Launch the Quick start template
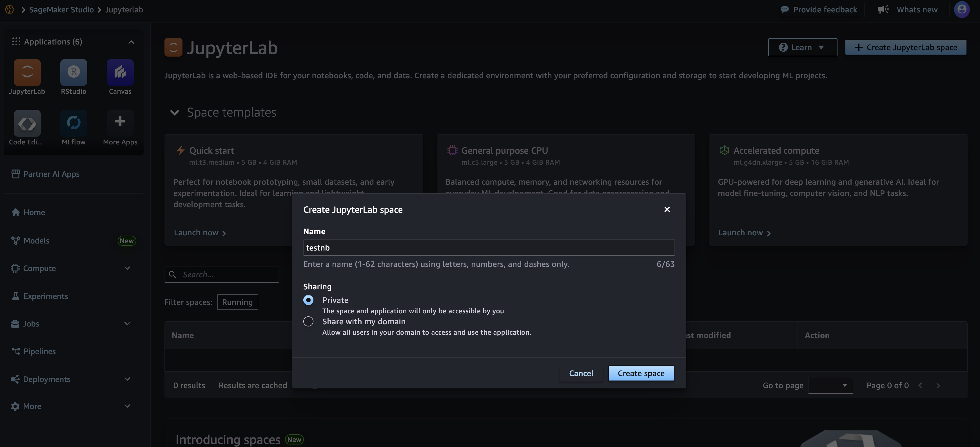The width and height of the screenshot is (980, 447). (x=200, y=233)
